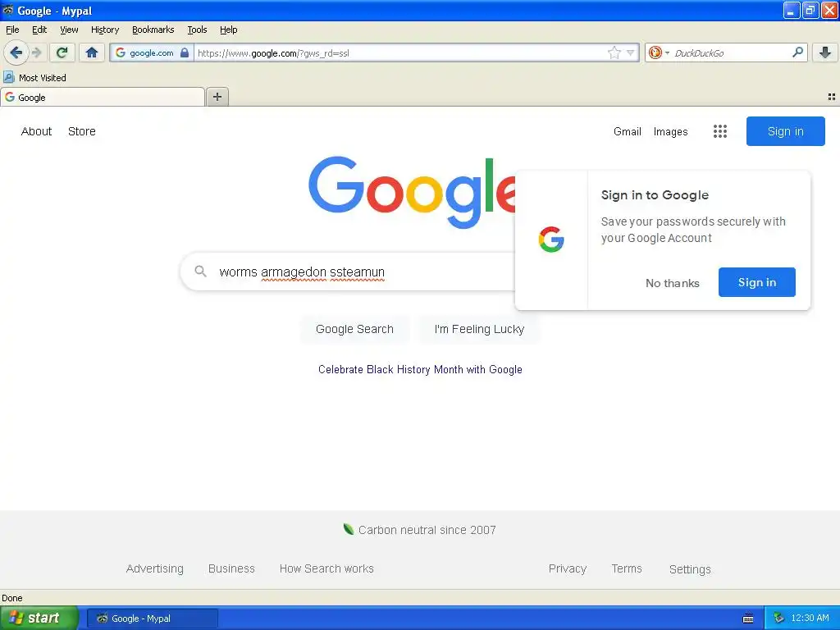Open the DuckDuckGo search engine selector
The image size is (840, 630).
pos(659,52)
